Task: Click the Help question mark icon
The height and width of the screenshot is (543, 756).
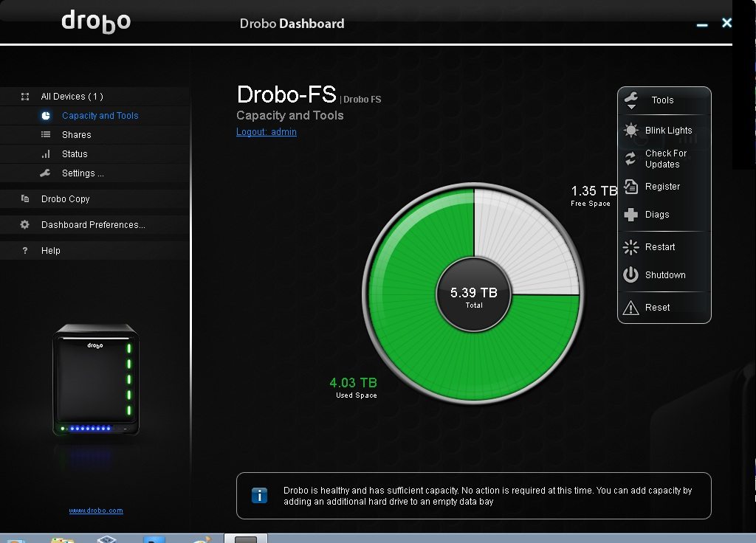Action: (x=25, y=251)
